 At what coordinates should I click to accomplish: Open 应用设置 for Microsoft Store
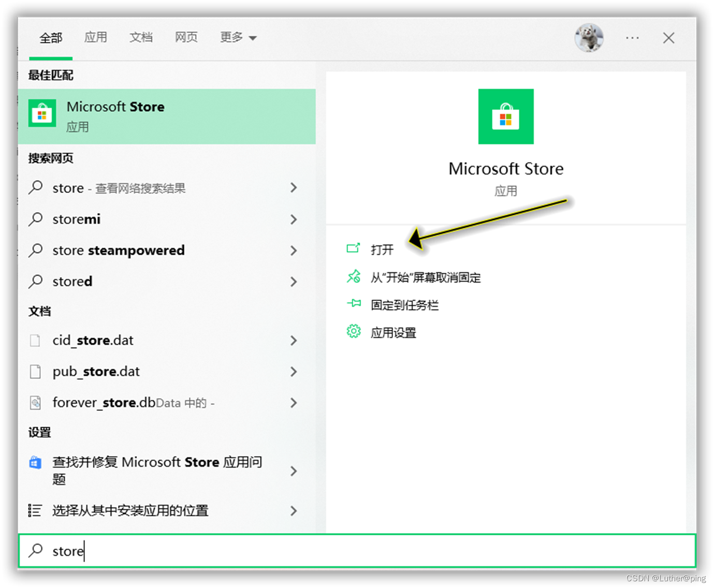click(x=394, y=333)
